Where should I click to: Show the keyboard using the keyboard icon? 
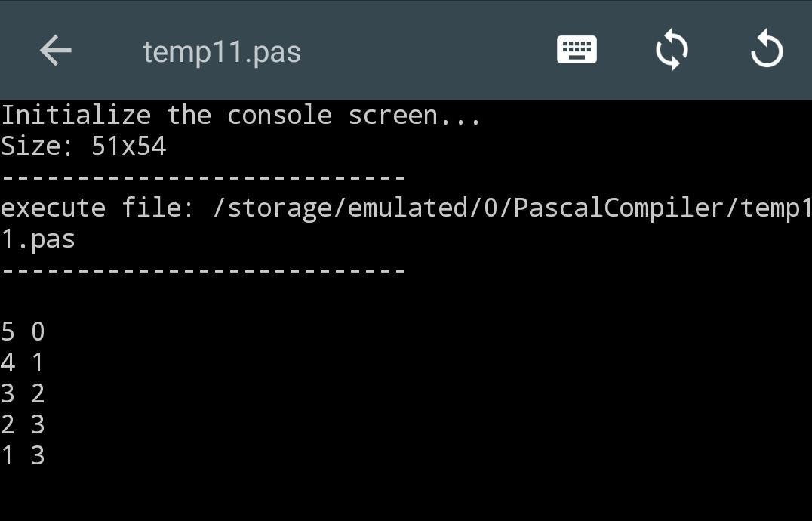(x=577, y=50)
